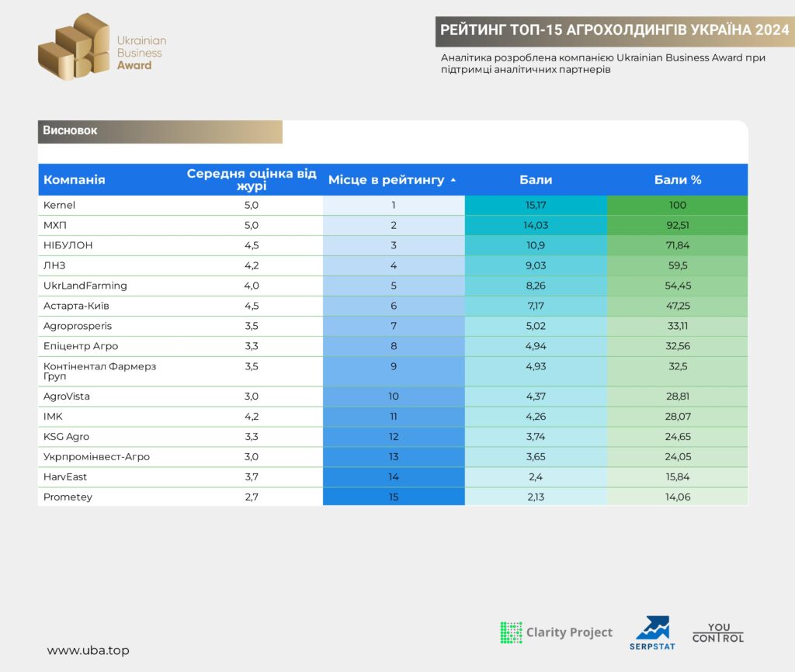
Task: Click the Бали column header
Action: (536, 180)
